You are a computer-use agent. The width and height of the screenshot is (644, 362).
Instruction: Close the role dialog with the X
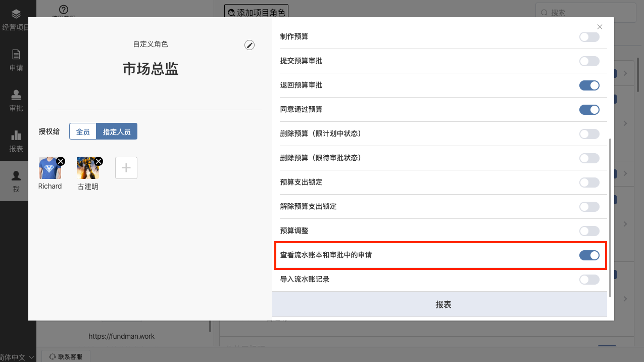[x=600, y=27]
